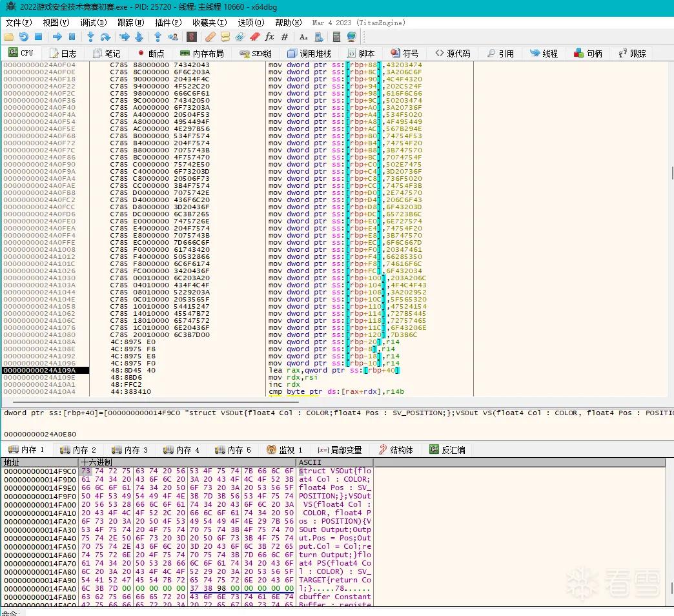
Task: Click the patches bandage icon
Action: (x=210, y=37)
